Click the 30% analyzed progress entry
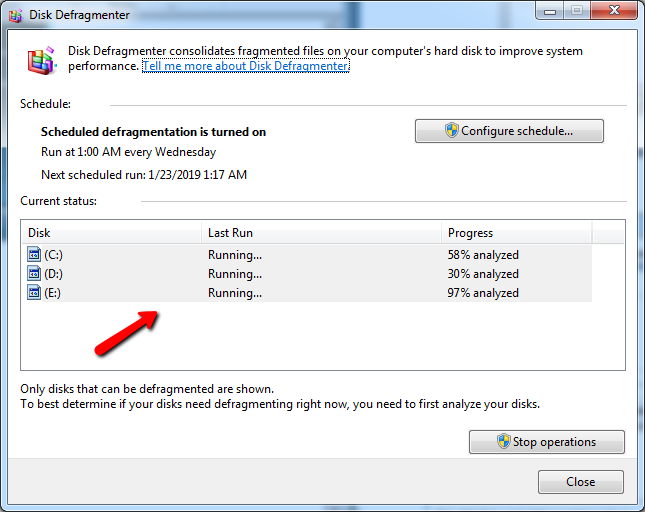Image resolution: width=645 pixels, height=512 pixels. [483, 274]
